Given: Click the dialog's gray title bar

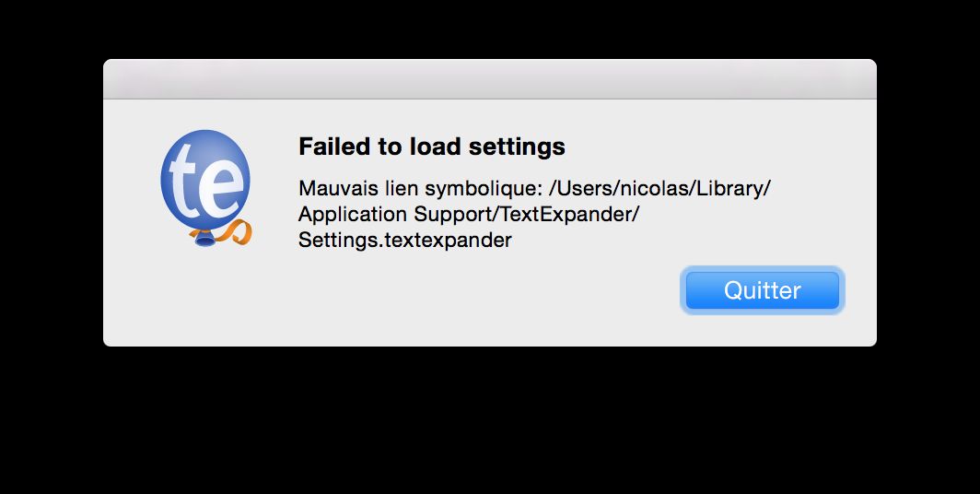Looking at the screenshot, I should click(490, 78).
